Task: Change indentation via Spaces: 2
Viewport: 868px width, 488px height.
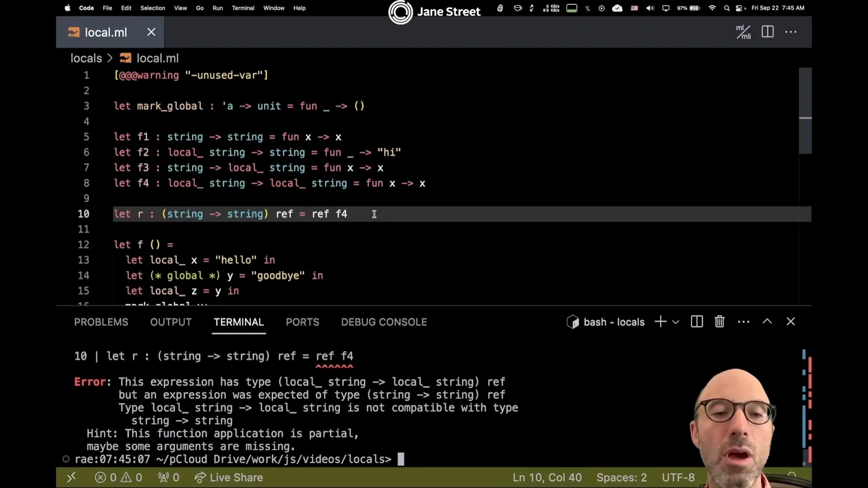Action: [x=622, y=477]
